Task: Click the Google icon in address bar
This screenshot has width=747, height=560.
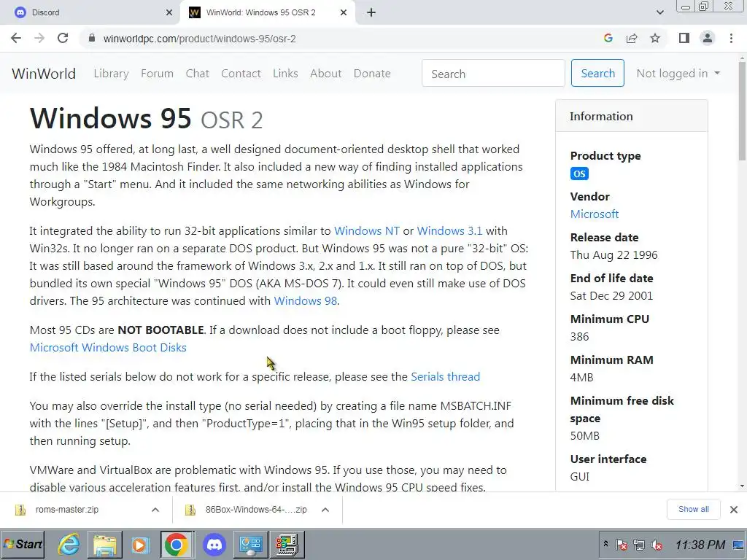Action: tap(608, 38)
